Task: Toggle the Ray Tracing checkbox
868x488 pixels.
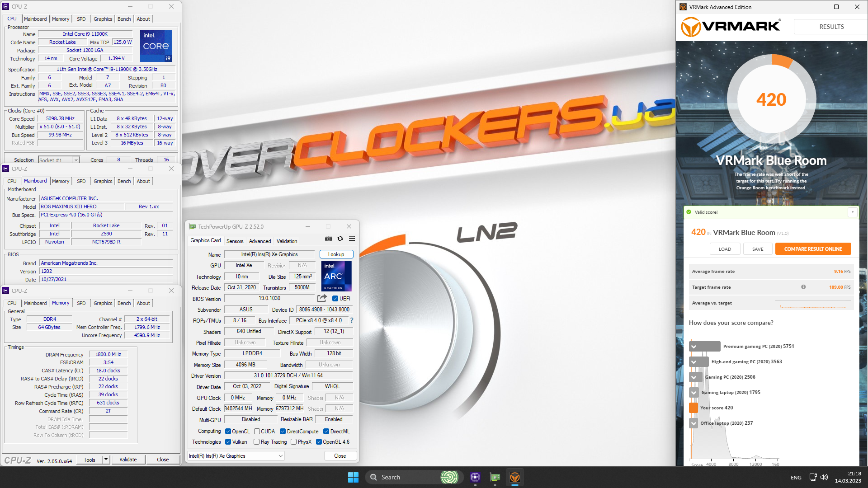Action: pos(257,442)
